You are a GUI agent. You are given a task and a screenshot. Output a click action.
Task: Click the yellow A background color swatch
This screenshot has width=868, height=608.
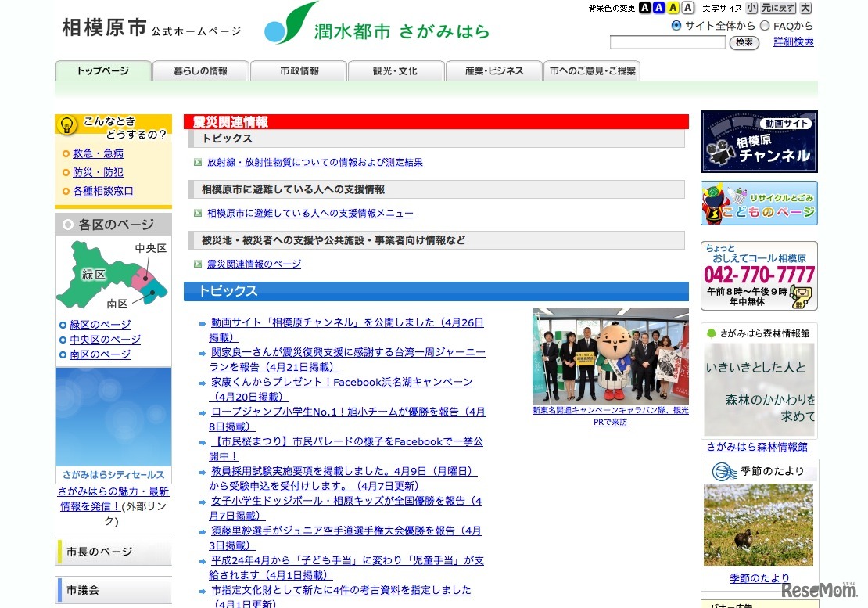(x=672, y=8)
